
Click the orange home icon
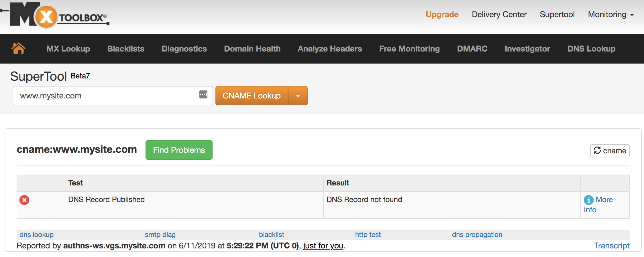tap(18, 48)
